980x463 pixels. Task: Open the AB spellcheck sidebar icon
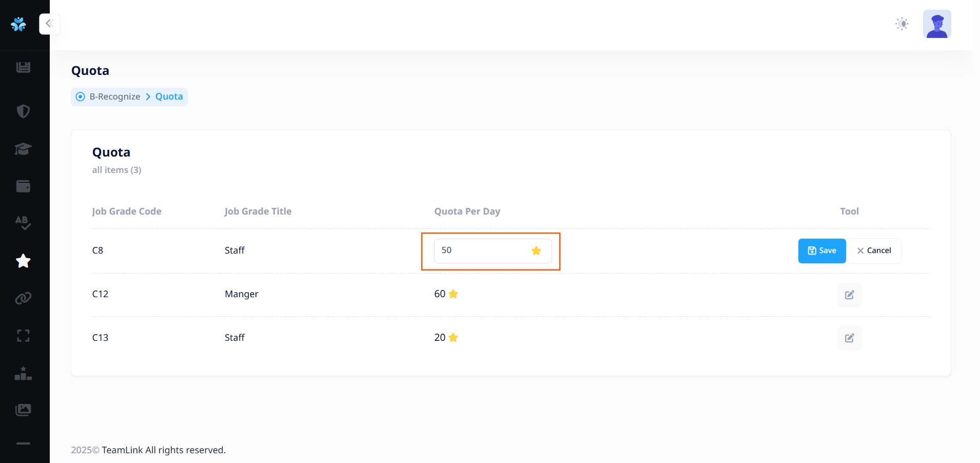(23, 223)
